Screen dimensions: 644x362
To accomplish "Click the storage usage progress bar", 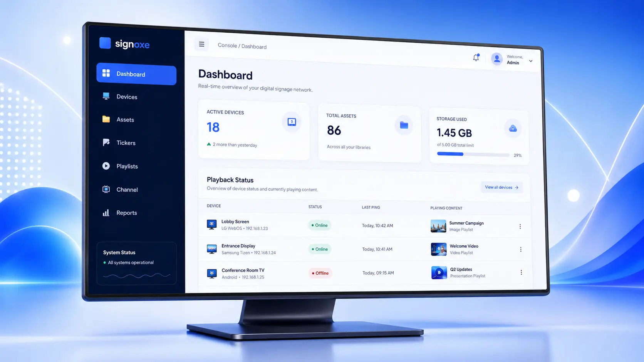I will click(473, 154).
